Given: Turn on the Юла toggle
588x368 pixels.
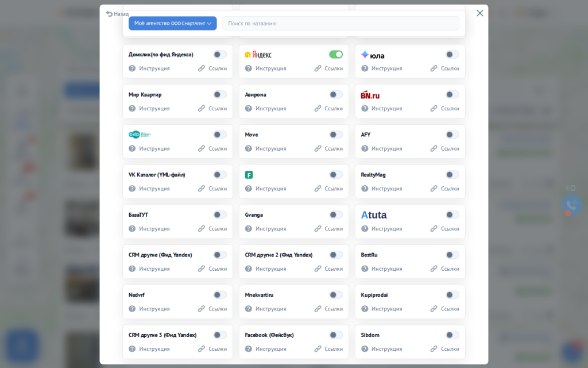Looking at the screenshot, I should click(452, 55).
